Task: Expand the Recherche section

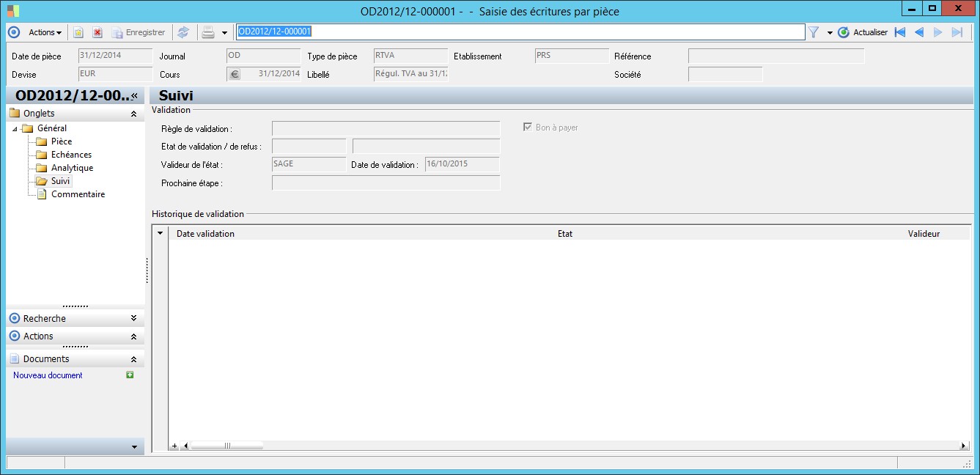Action: tap(133, 318)
